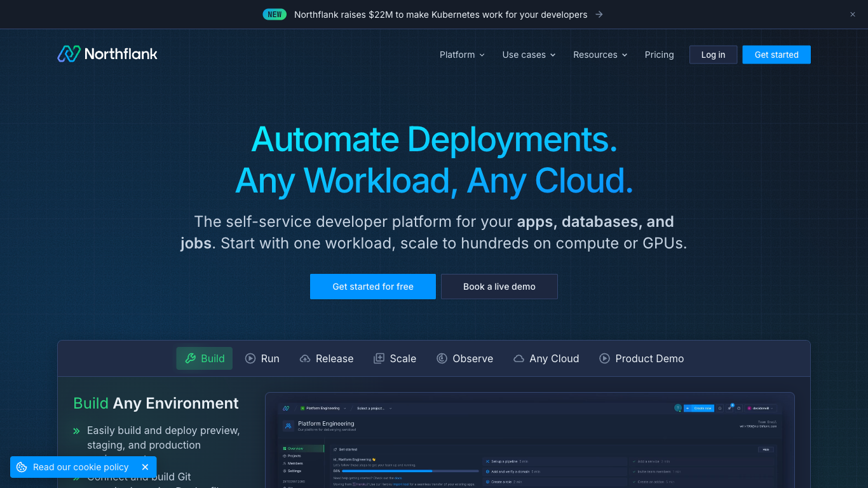Image resolution: width=868 pixels, height=488 pixels.
Task: Show the Observe tab
Action: [465, 358]
